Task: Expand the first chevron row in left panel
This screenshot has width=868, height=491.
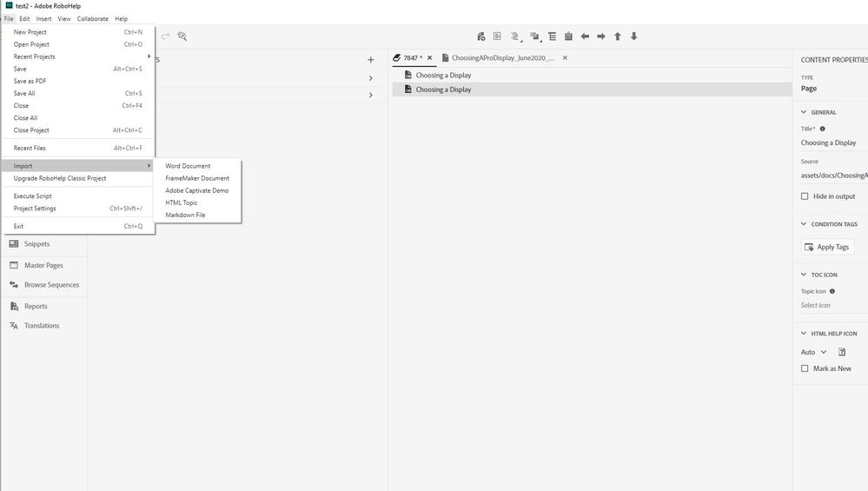Action: pos(371,78)
